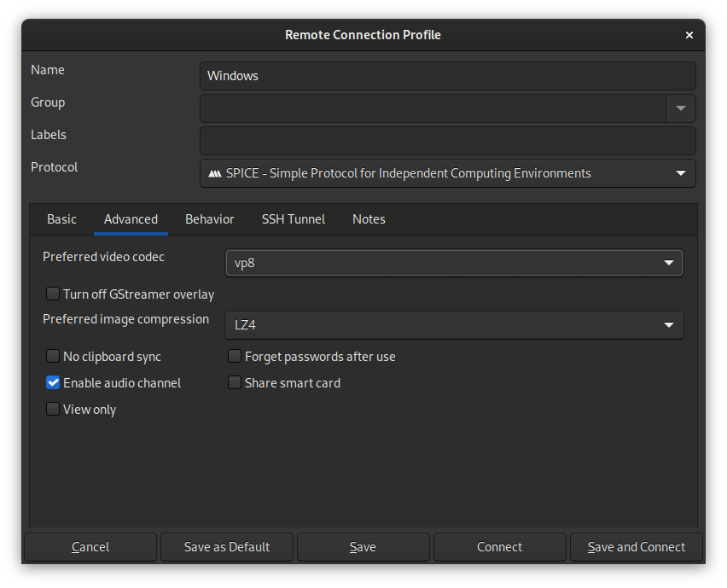Image resolution: width=727 pixels, height=588 pixels.
Task: Click the Labels input field
Action: 448,141
